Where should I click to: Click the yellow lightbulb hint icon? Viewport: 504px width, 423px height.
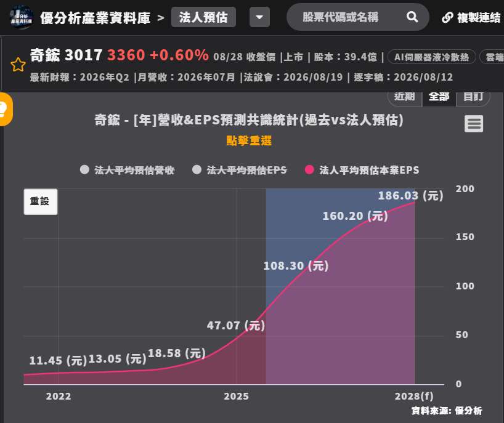[4, 109]
